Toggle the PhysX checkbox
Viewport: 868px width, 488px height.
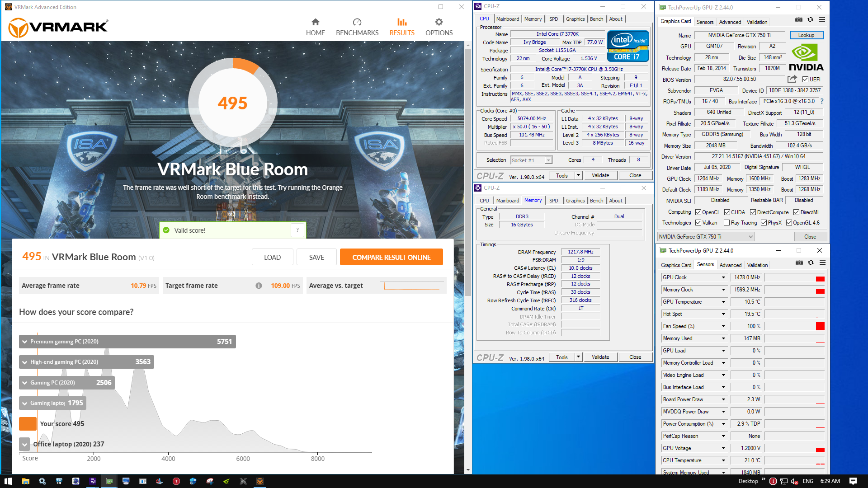(764, 223)
